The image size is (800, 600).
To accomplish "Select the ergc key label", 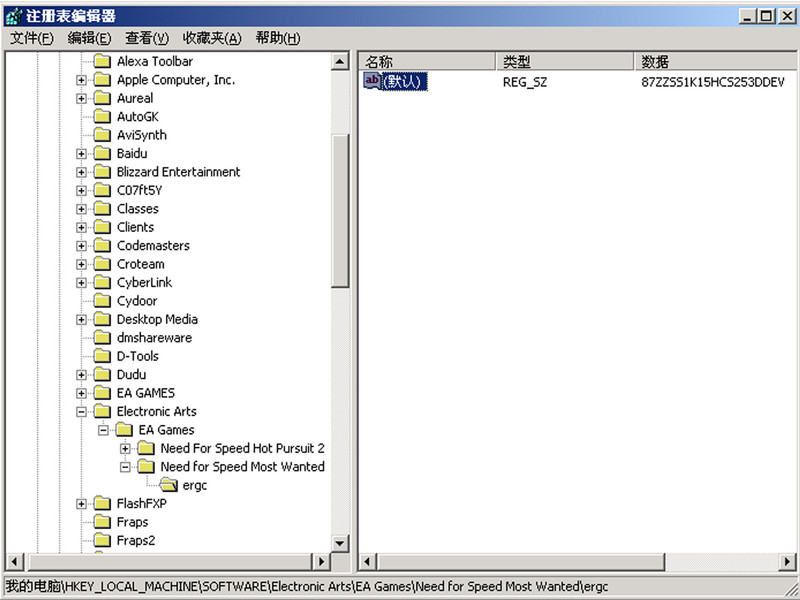I will pos(195,485).
